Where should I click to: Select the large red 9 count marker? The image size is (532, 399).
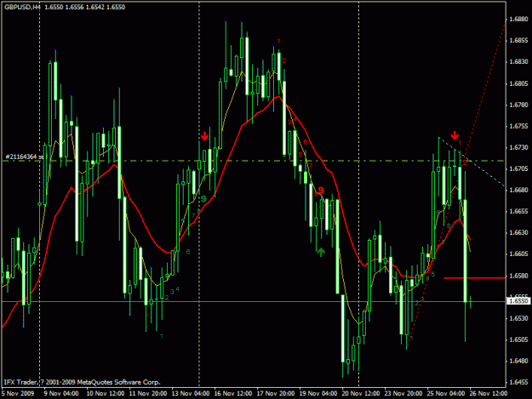point(321,191)
